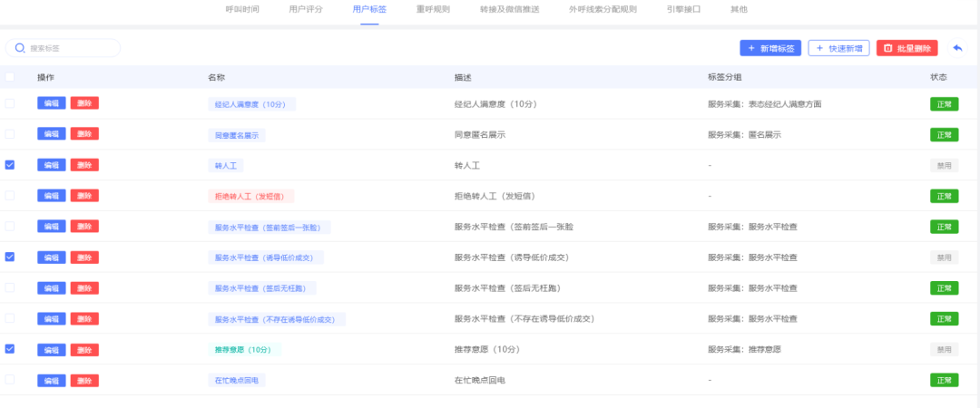
Task: Check the box for the 拒绝转人工（发短信） row
Action: pos(10,196)
